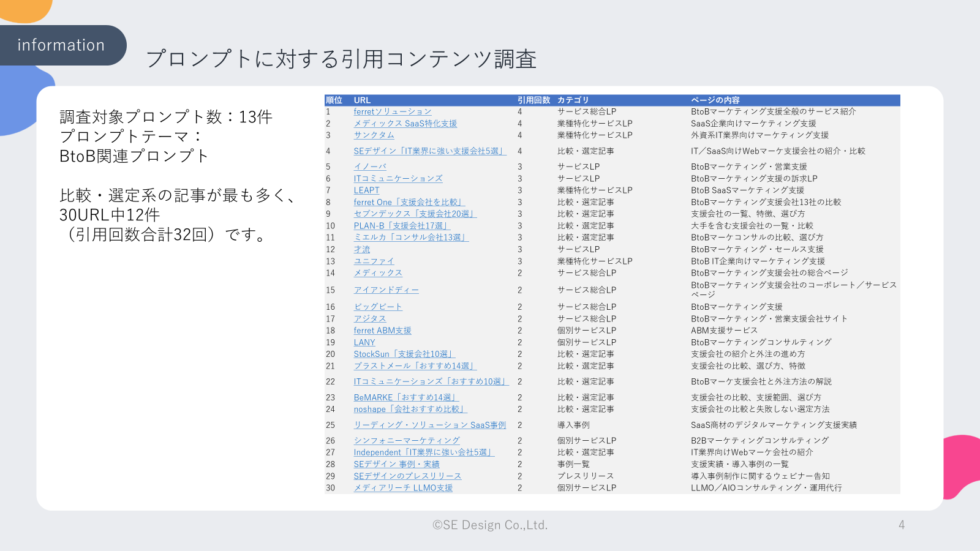Open the 才流 link
This screenshot has height=551, width=980.
[x=362, y=249]
